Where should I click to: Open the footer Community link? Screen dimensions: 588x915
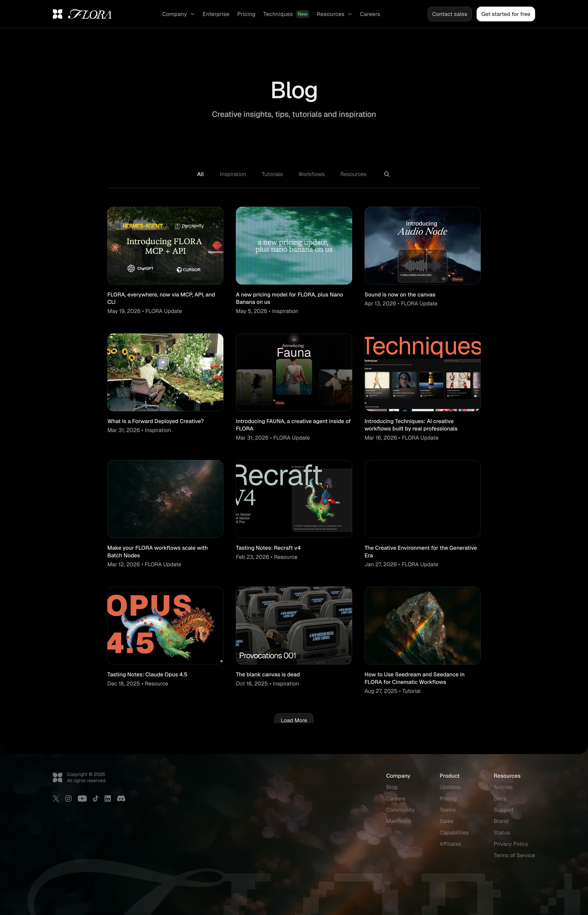(x=400, y=810)
